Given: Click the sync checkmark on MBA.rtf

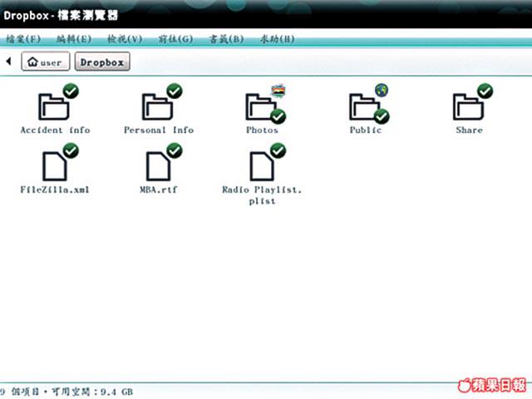Looking at the screenshot, I should (x=175, y=150).
